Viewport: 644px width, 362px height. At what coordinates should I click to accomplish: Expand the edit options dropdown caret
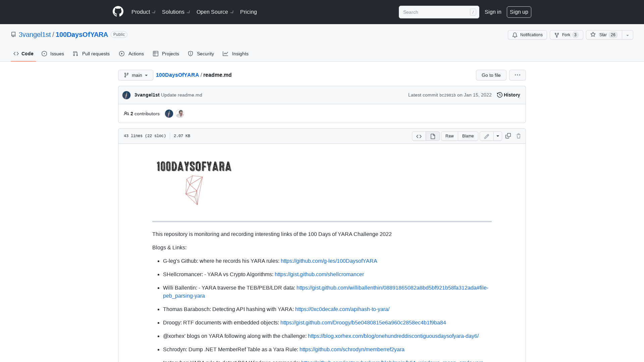click(498, 136)
